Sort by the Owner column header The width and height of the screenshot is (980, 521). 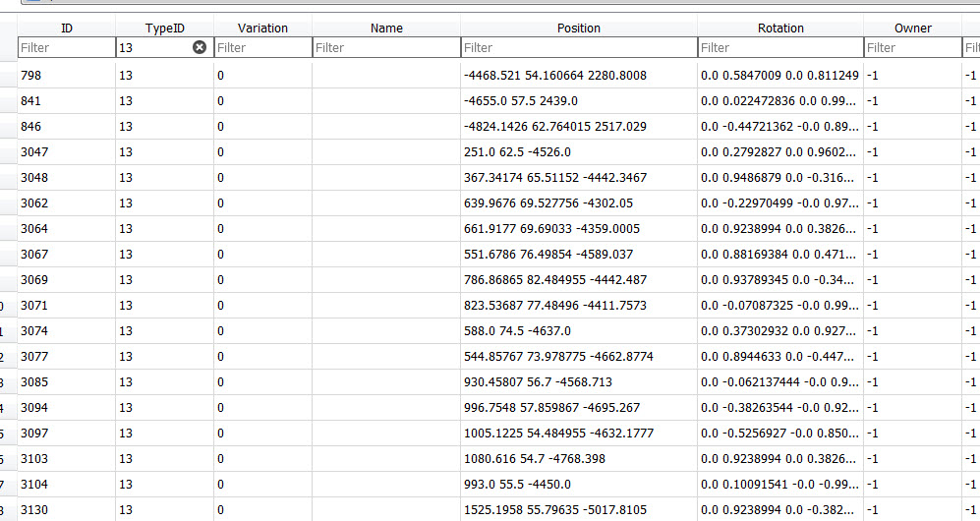tap(912, 29)
